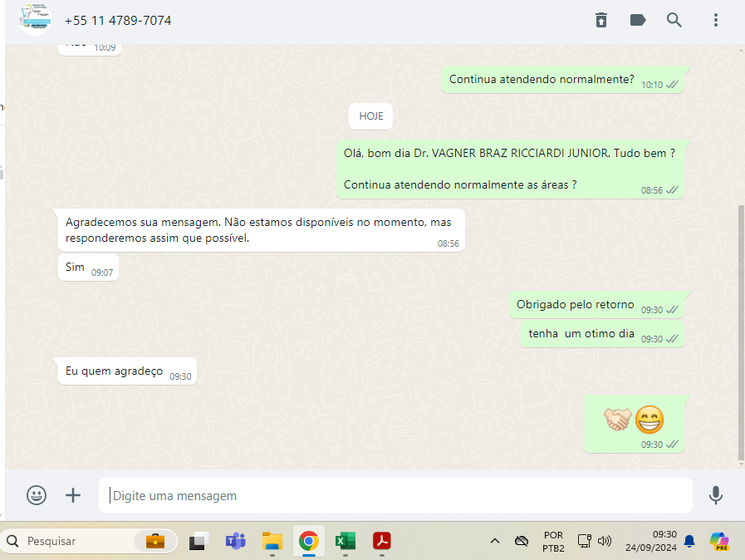The image size is (745, 560).
Task: Open network display tray icon
Action: 585,541
